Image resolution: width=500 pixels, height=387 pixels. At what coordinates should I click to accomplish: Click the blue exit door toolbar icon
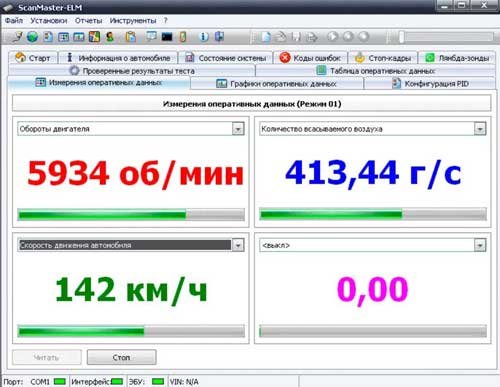click(x=220, y=37)
